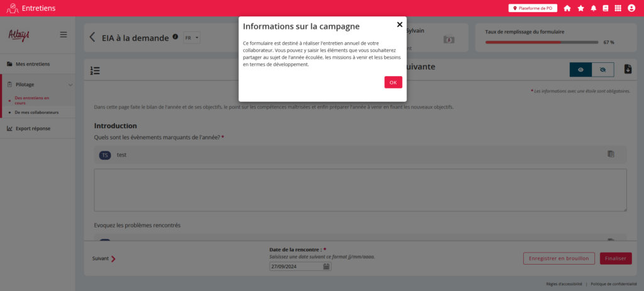The width and height of the screenshot is (644, 291).
Task: Open the calendar picker for meeting date
Action: pyautogui.click(x=326, y=266)
